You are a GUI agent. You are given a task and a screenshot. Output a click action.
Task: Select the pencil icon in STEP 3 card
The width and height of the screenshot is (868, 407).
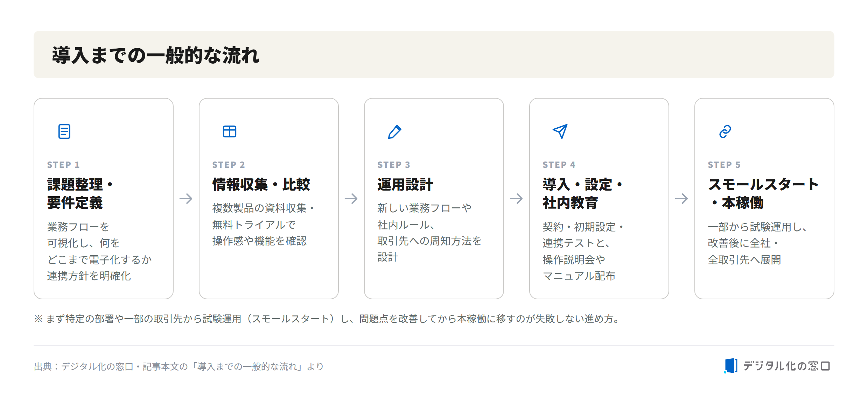395,132
